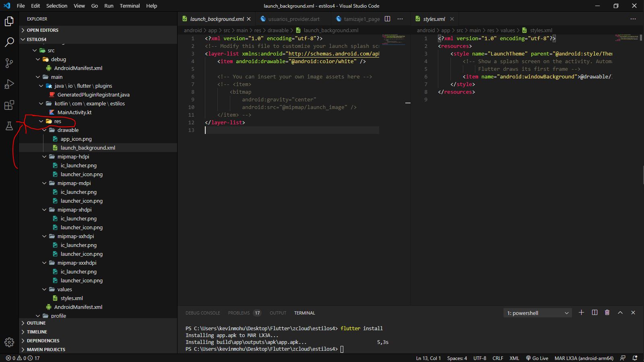Open the Manage gear icon at bottom left
Image resolution: width=644 pixels, height=362 pixels.
9,342
